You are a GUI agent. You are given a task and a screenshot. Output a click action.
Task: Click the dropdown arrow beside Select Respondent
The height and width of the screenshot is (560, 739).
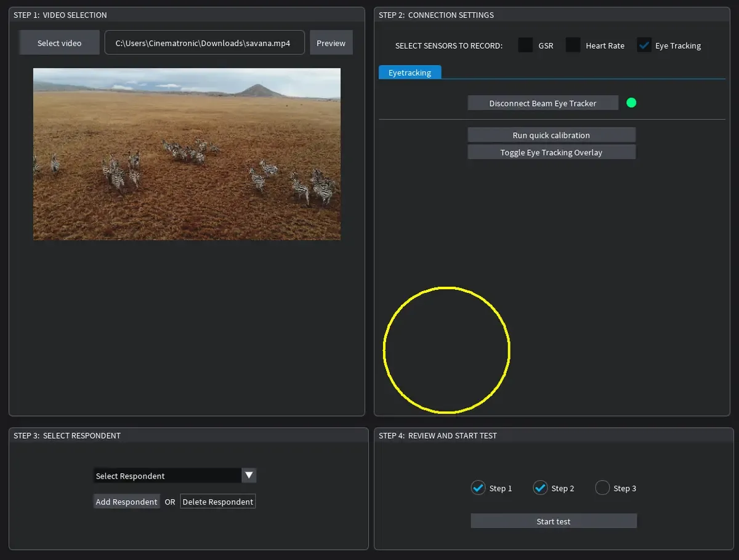(x=249, y=475)
